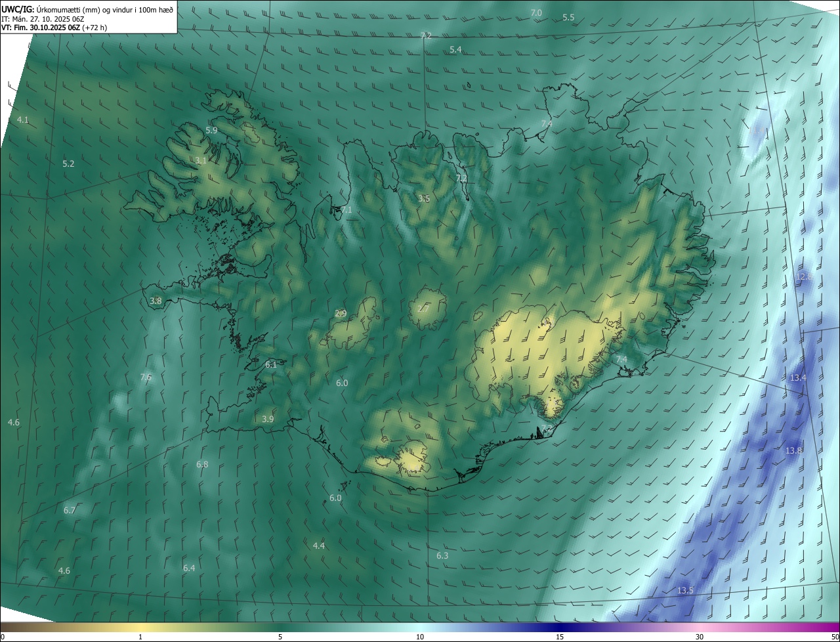Click the map value 2.9
The width and height of the screenshot is (840, 642).
click(x=341, y=314)
